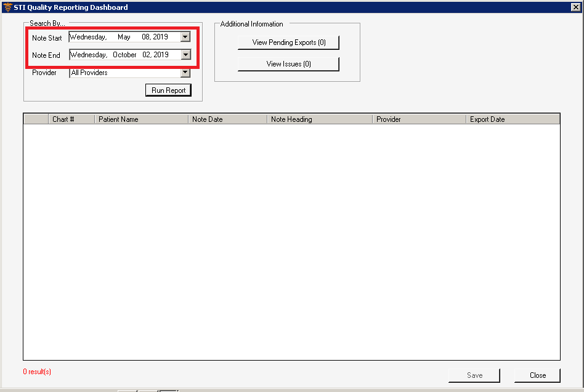Select the day 02 in Note End
The height and width of the screenshot is (392, 584).
coord(147,55)
